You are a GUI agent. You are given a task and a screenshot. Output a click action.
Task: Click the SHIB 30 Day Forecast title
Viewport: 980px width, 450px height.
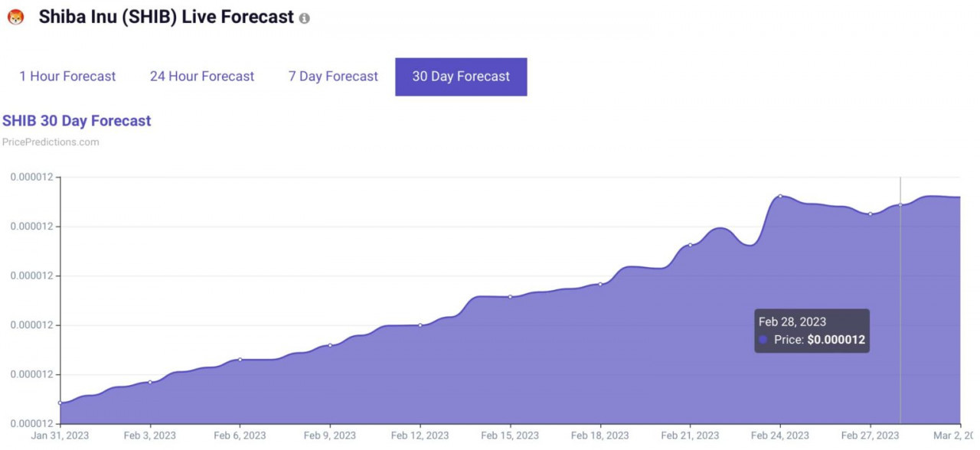click(x=77, y=120)
